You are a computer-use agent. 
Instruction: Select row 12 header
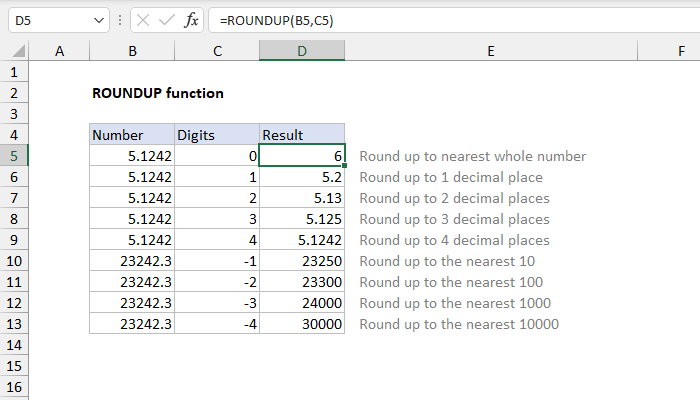click(14, 303)
